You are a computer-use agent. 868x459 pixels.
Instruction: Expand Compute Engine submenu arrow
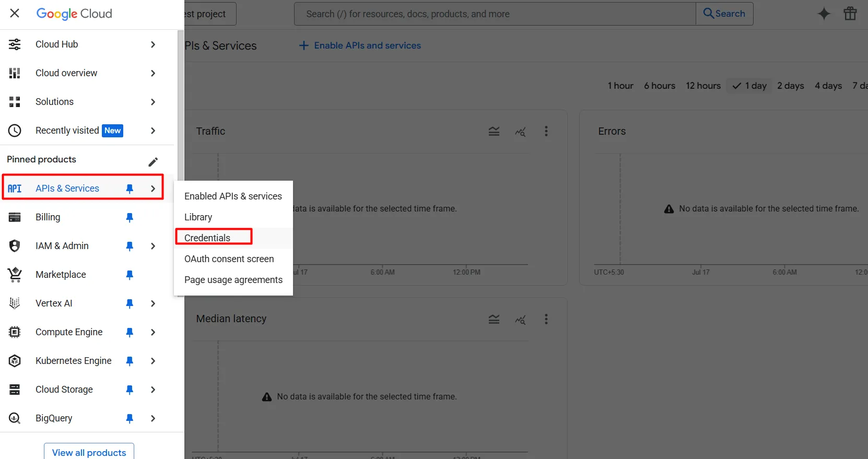pyautogui.click(x=153, y=332)
